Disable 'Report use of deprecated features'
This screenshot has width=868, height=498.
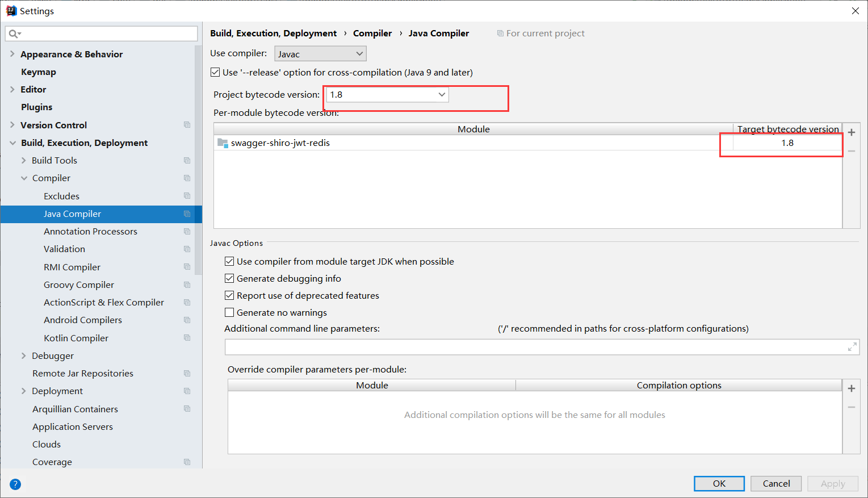[x=229, y=295]
